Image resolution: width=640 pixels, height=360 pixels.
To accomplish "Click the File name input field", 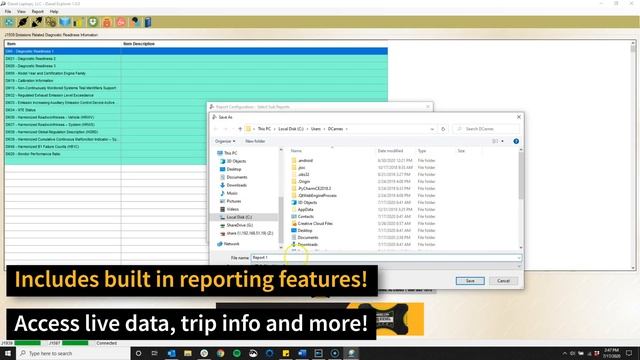I will tap(386, 258).
